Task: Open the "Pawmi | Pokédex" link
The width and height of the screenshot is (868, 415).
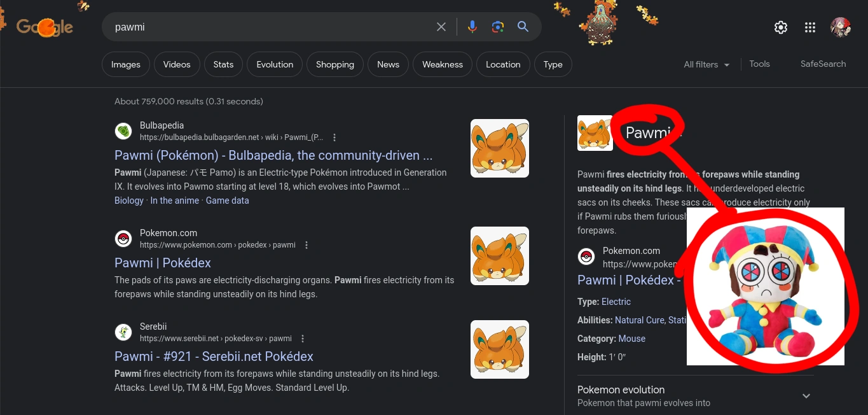Action: 162,262
